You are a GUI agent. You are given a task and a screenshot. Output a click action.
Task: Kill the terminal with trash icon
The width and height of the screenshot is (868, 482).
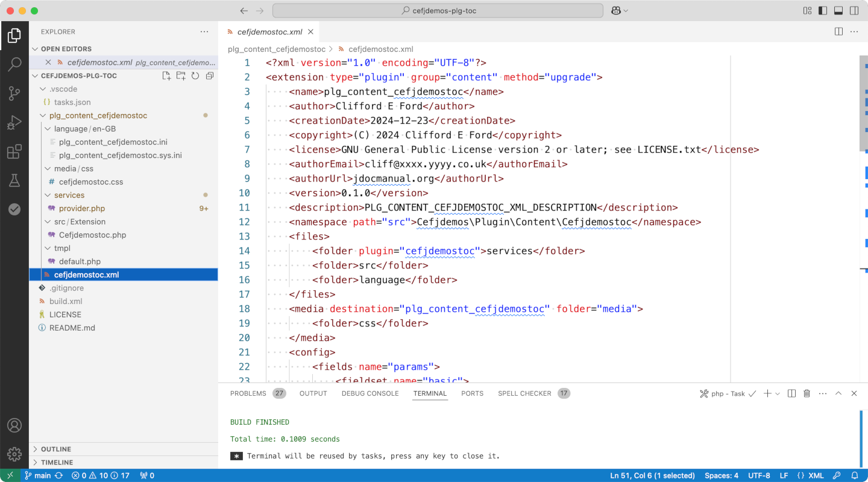point(807,393)
